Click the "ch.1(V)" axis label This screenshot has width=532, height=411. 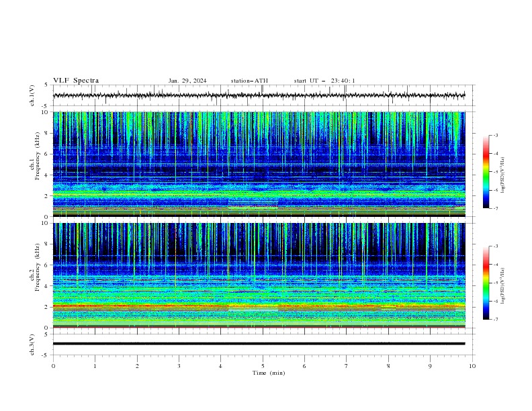(x=32, y=95)
